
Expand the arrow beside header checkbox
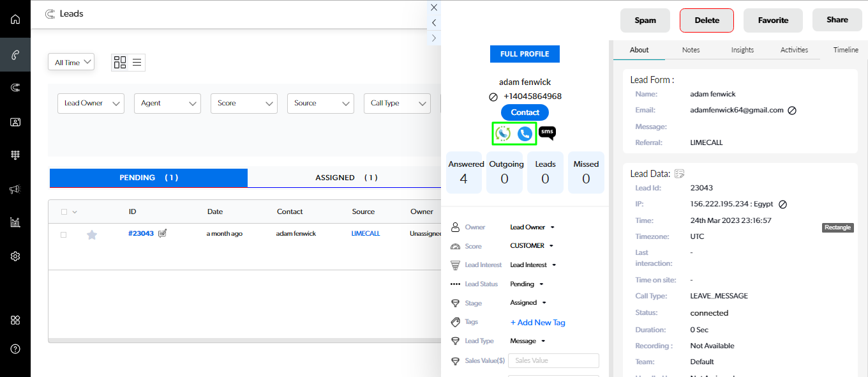(75, 212)
